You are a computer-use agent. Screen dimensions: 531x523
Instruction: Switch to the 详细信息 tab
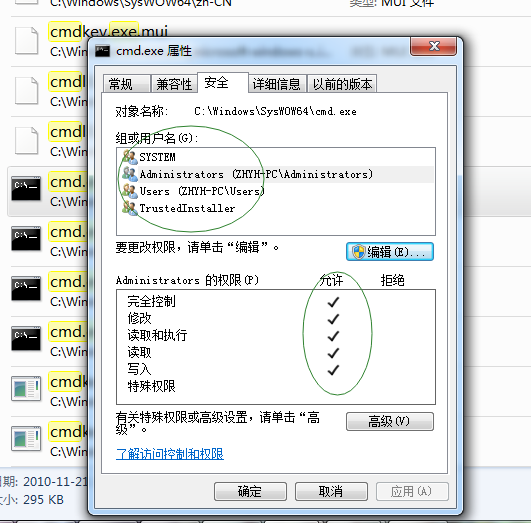pyautogui.click(x=277, y=84)
